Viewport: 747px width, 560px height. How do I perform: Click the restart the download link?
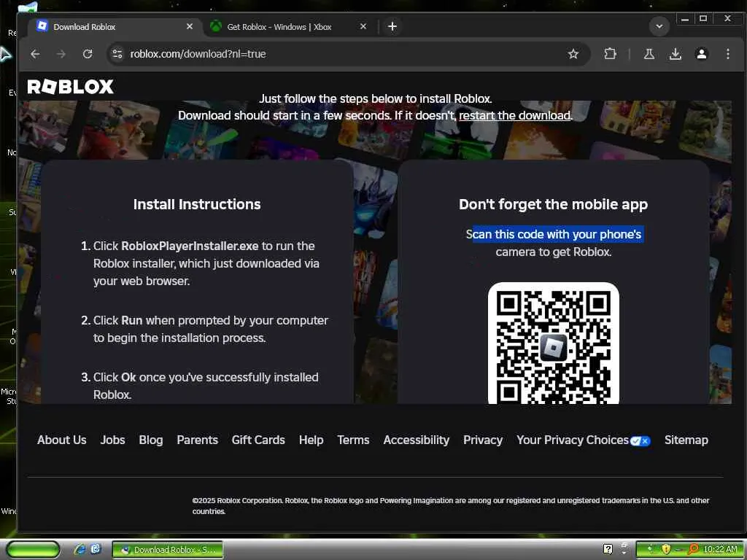tap(514, 115)
